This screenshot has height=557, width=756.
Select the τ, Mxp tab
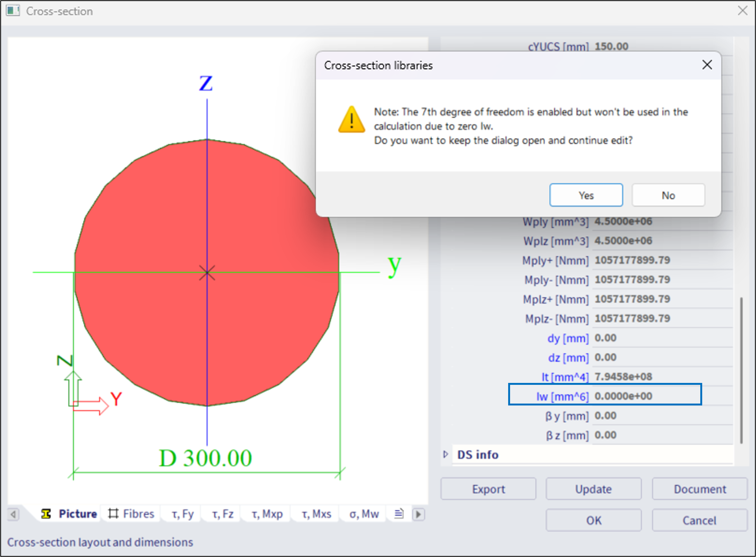267,514
